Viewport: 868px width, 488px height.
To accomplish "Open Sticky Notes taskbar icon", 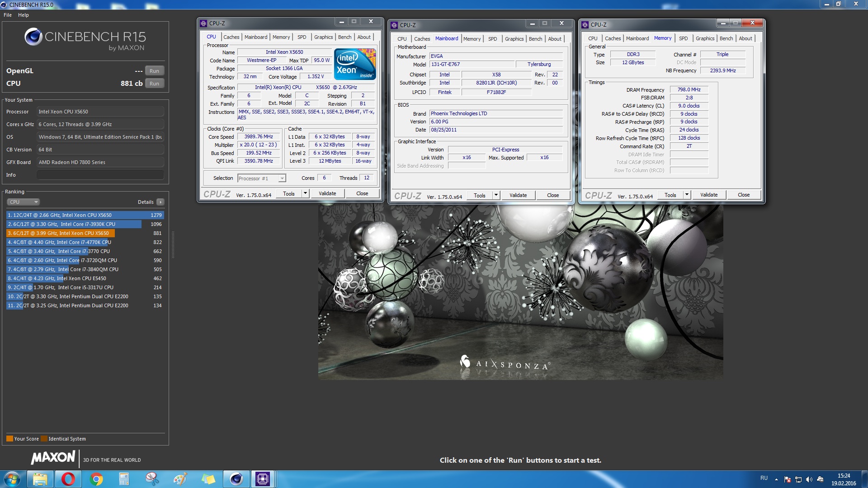I will (x=208, y=479).
